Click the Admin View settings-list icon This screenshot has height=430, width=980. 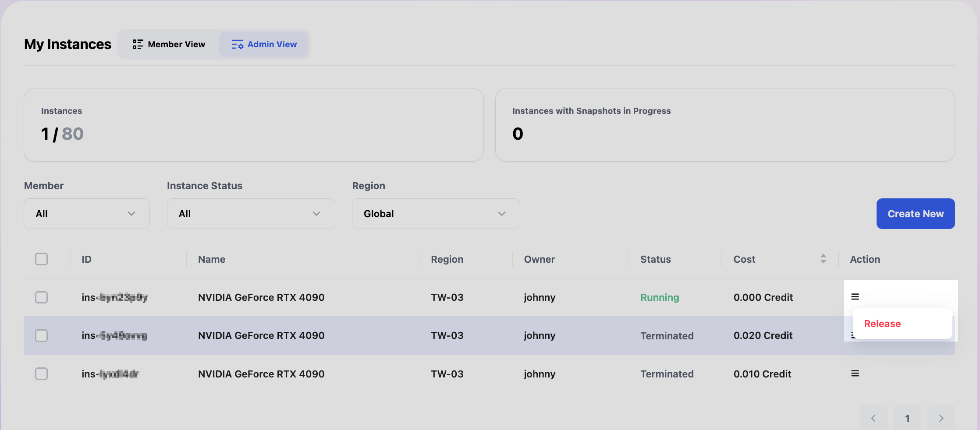[237, 44]
